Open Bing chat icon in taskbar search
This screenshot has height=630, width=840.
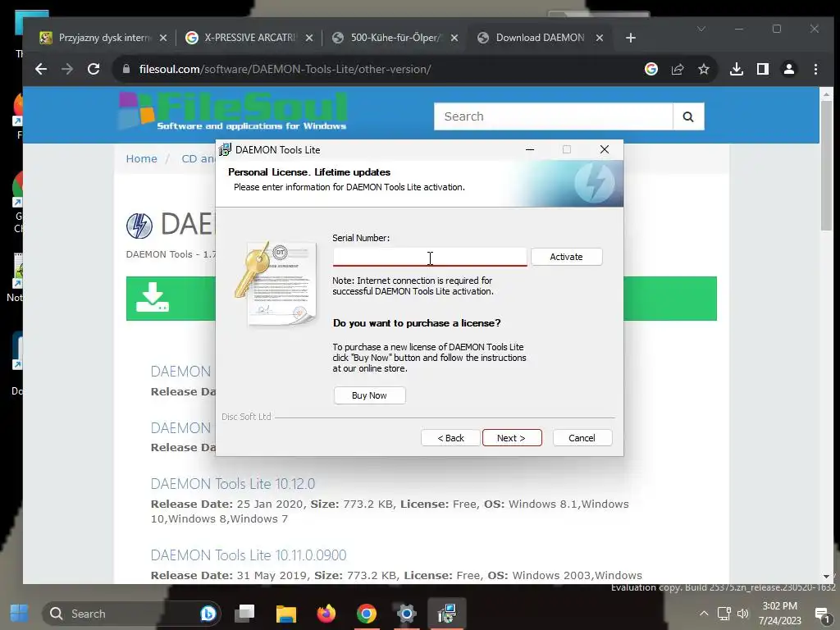(208, 614)
